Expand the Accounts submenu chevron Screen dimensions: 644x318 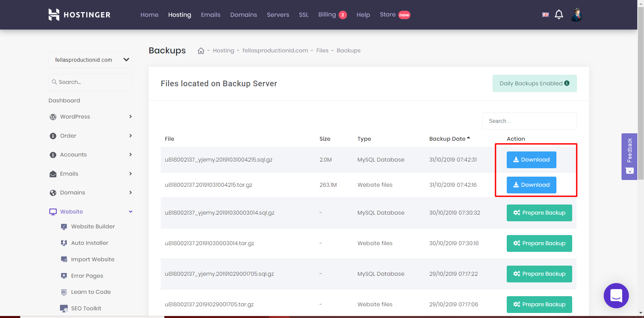coord(131,154)
